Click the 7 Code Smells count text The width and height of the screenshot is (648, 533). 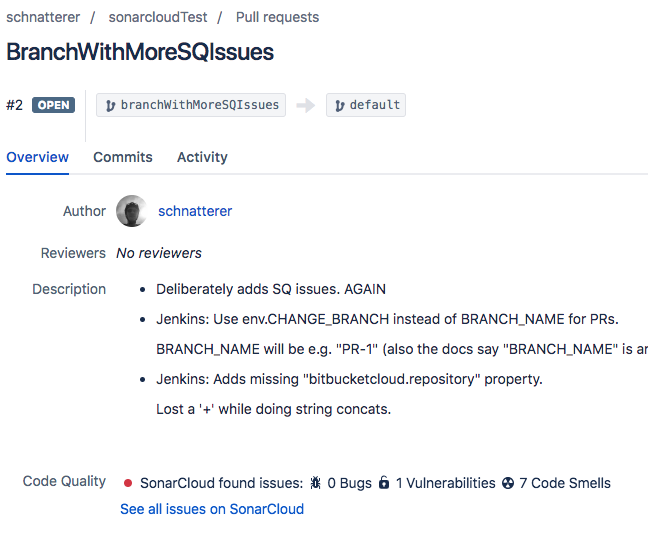[x=565, y=483]
